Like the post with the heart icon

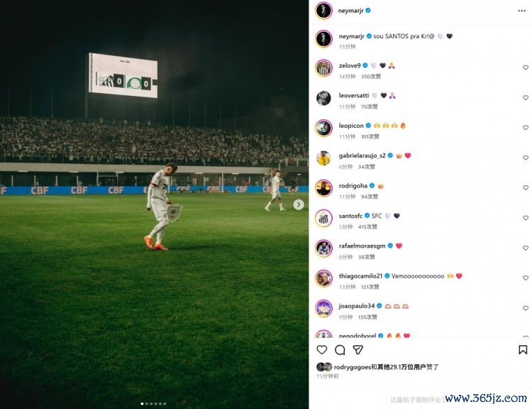pos(321,349)
